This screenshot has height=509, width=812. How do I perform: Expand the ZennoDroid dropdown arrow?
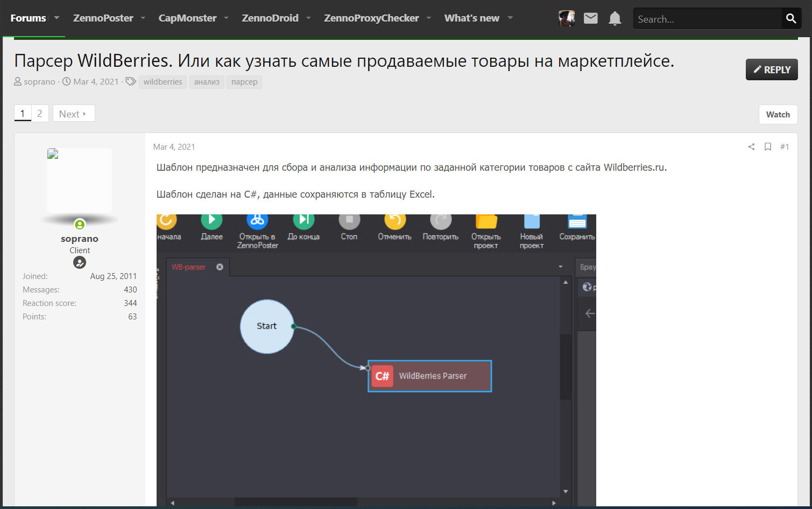(x=309, y=18)
